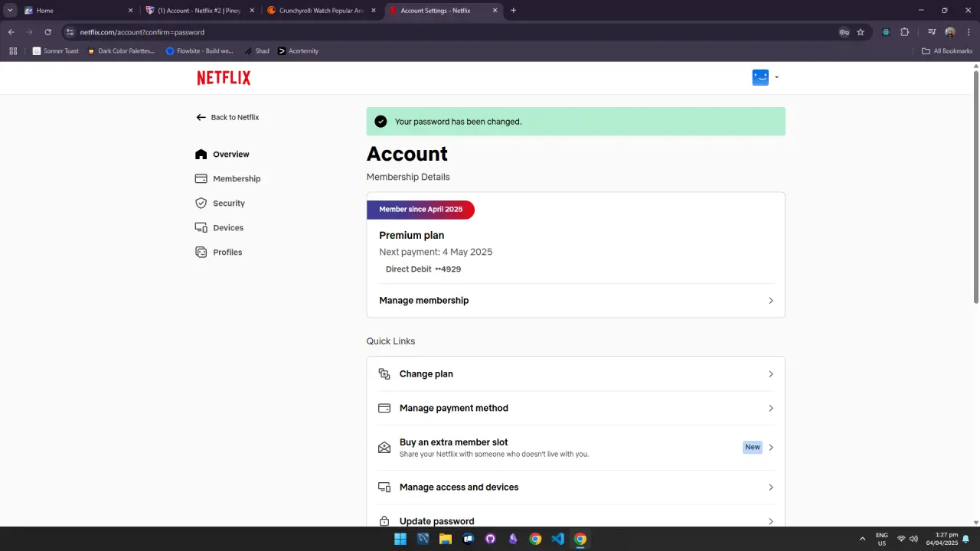The height and width of the screenshot is (551, 980).
Task: Reload the page
Action: (x=47, y=32)
